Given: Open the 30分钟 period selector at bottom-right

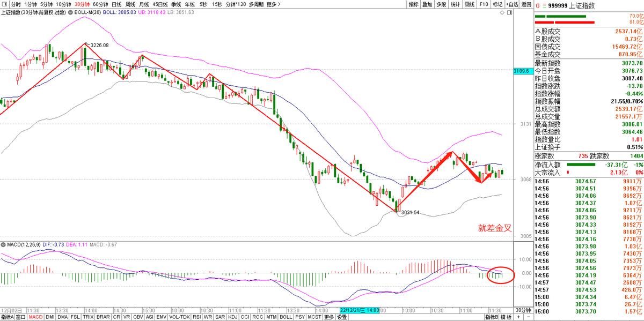Looking at the screenshot, I should click(522, 310).
